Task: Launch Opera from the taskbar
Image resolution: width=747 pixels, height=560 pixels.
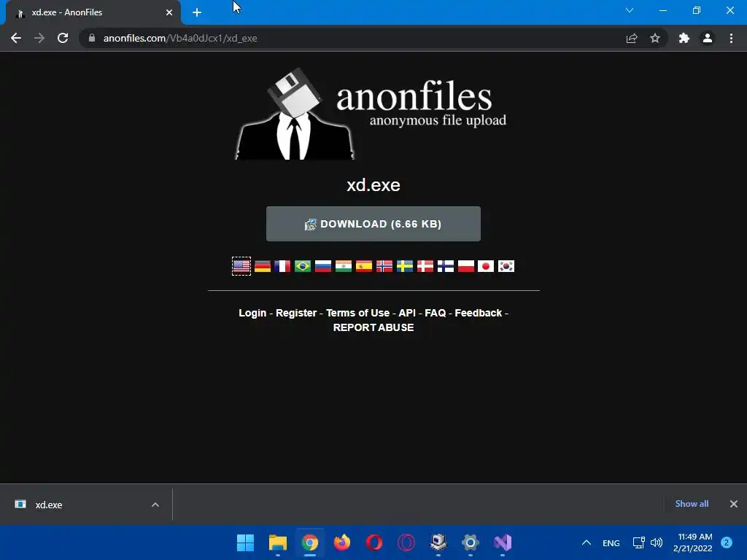Action: point(374,542)
